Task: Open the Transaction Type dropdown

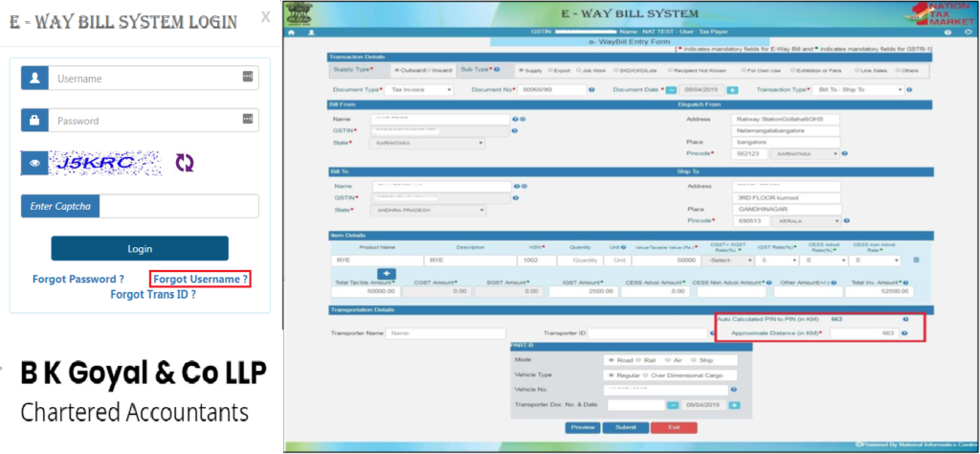Action: 858,90
